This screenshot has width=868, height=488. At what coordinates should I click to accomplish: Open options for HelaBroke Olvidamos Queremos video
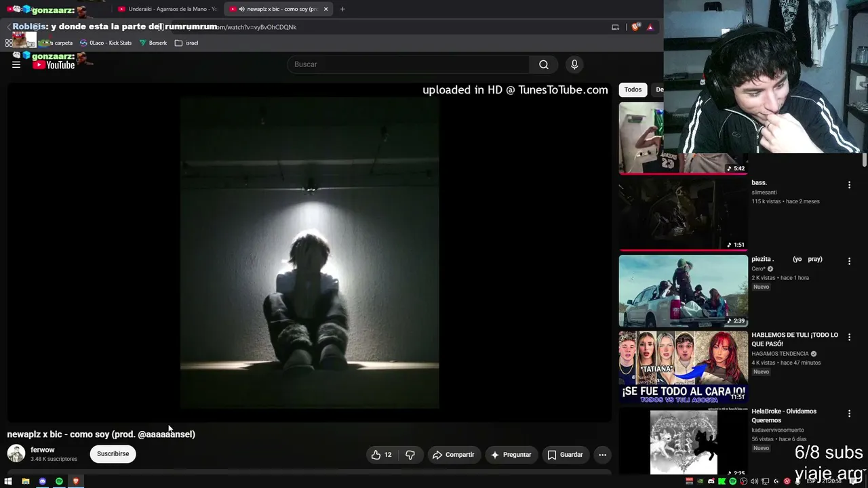click(849, 413)
